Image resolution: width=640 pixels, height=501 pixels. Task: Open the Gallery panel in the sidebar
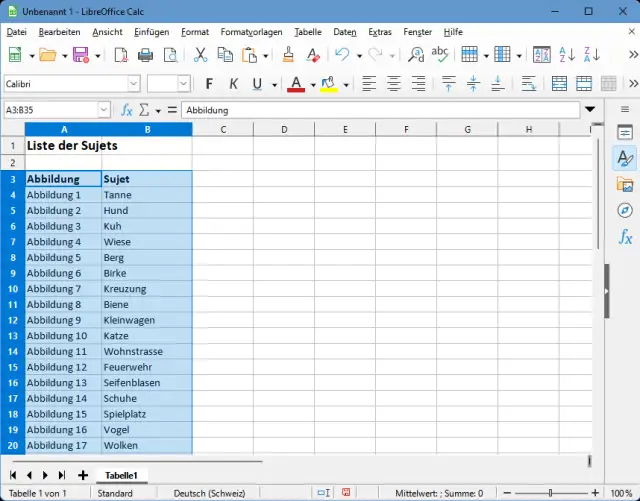click(x=625, y=184)
